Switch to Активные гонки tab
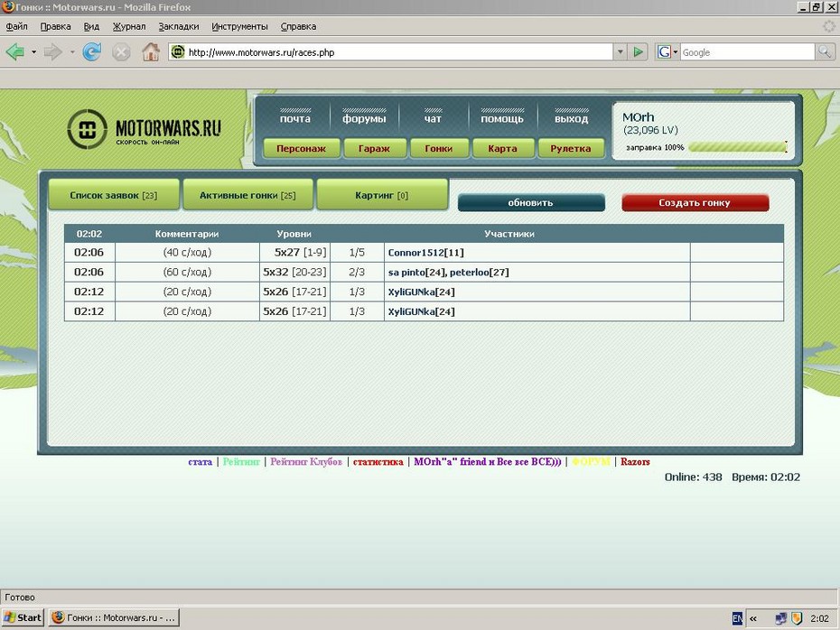 247,195
